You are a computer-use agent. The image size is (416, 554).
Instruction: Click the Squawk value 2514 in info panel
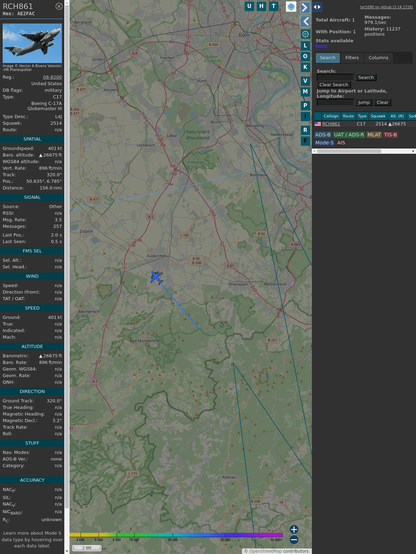56,123
